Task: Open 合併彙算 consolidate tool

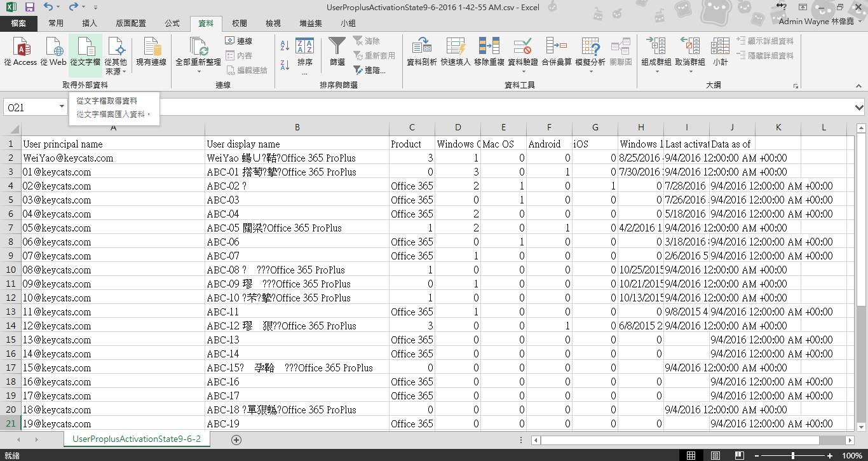Action: [557, 52]
